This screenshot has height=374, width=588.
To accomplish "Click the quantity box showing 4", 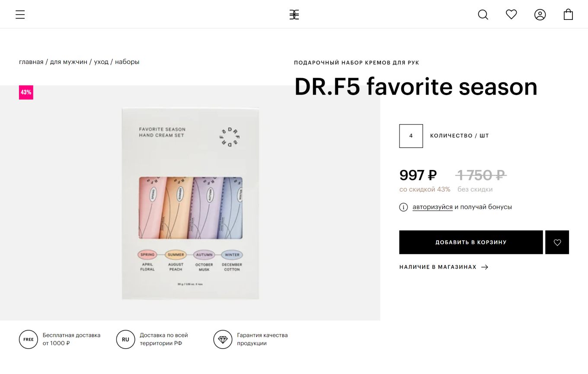I will click(x=411, y=136).
